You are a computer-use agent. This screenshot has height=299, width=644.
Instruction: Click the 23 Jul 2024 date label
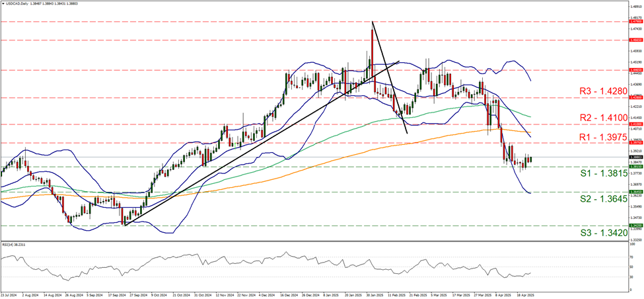click(10, 294)
